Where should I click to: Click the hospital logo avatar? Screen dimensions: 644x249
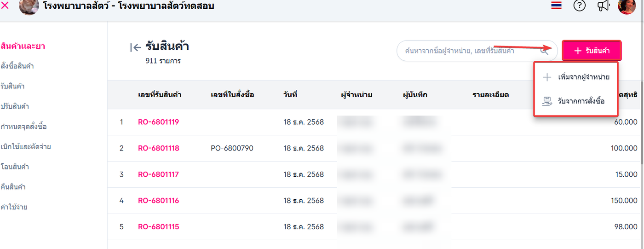point(29,6)
